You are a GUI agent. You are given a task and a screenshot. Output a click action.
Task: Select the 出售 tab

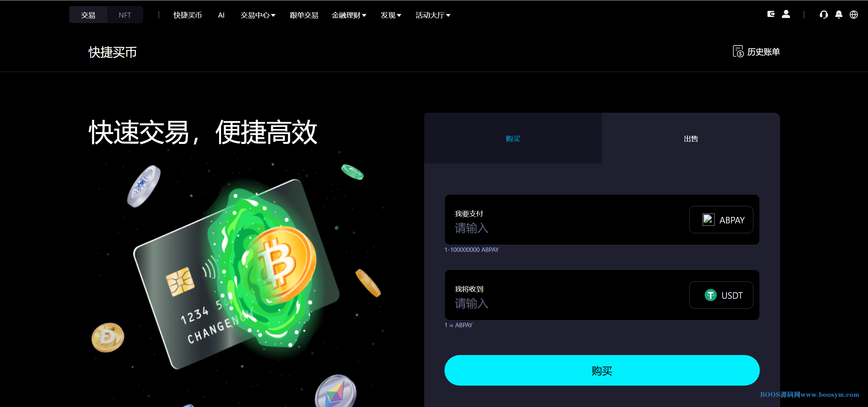point(691,138)
